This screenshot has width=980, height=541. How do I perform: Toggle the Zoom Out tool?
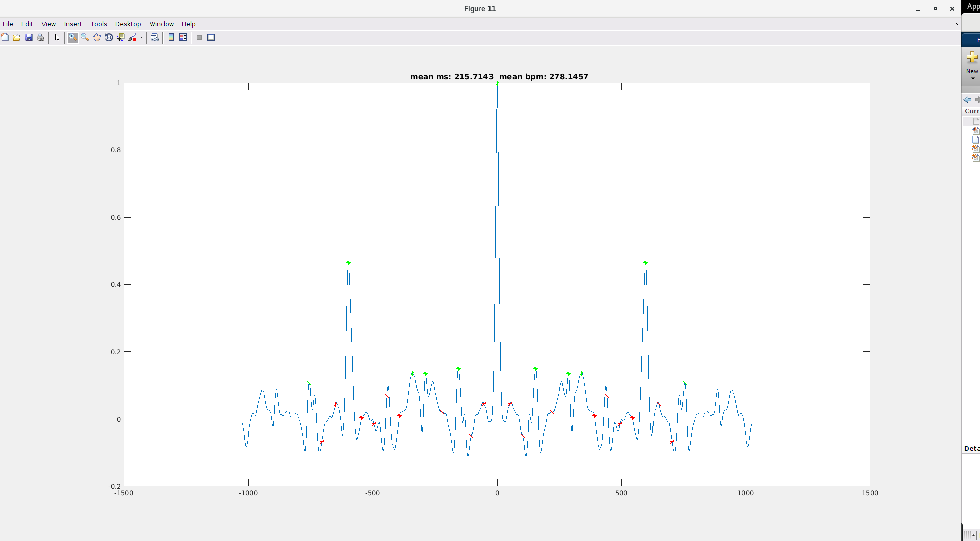pos(85,38)
